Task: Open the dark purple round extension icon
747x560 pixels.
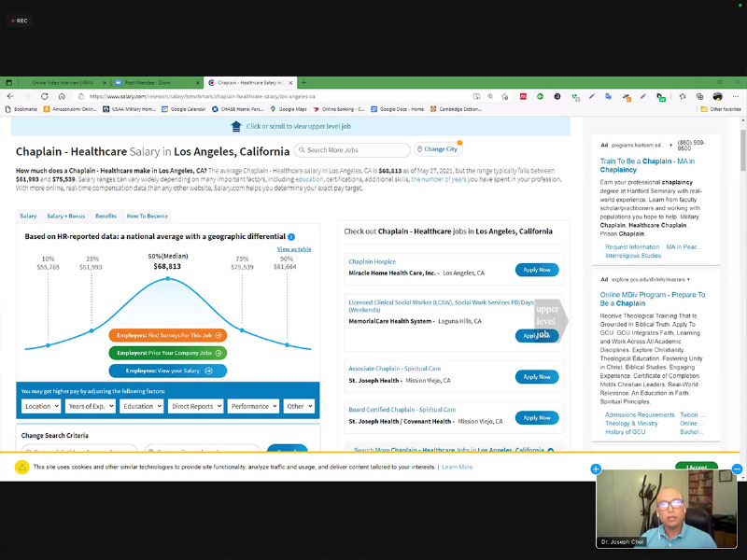Action: pos(557,96)
